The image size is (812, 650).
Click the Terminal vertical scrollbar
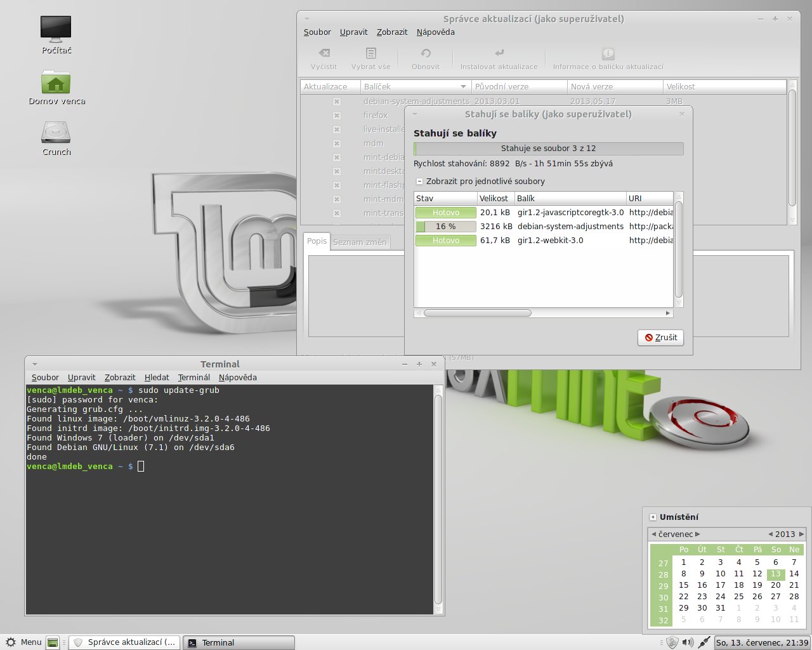(x=438, y=500)
